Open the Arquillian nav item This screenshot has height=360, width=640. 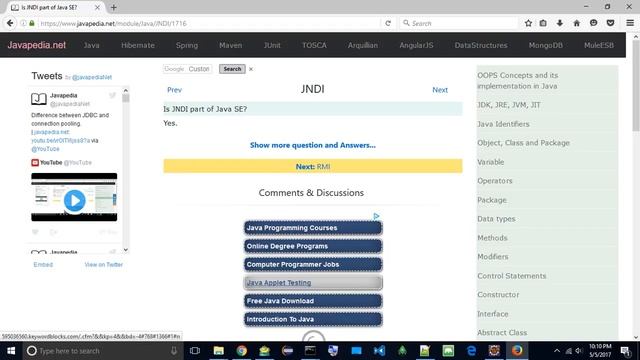tap(363, 45)
